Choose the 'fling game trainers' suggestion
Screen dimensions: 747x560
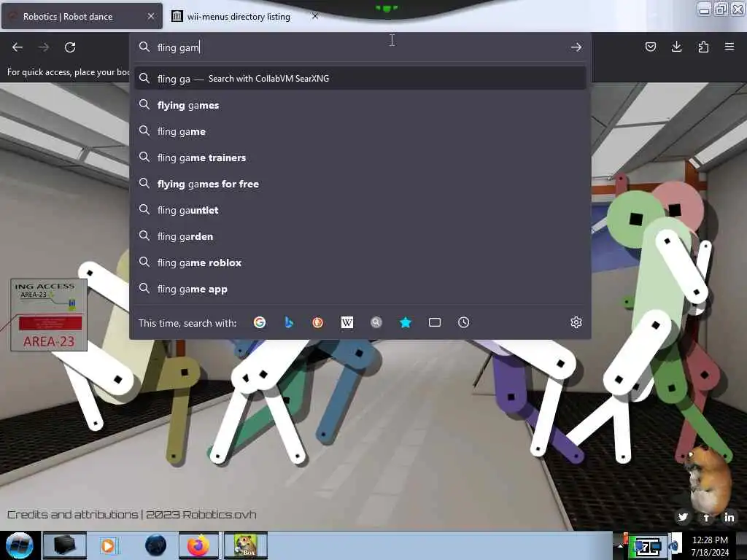coord(360,157)
